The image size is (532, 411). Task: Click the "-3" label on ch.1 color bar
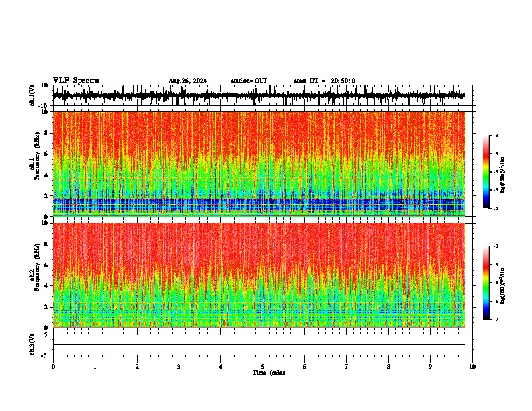[x=495, y=136]
